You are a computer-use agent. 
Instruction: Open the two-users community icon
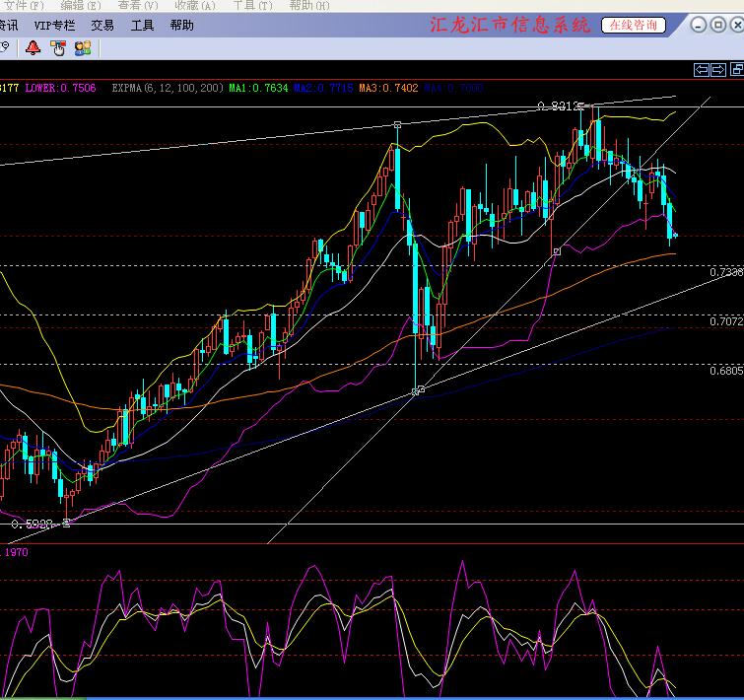[x=83, y=48]
